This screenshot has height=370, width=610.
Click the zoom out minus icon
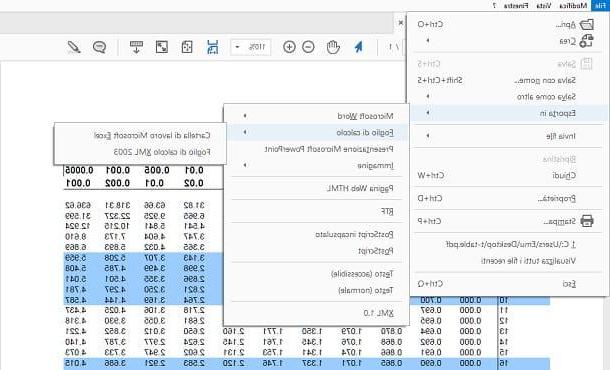pyautogui.click(x=308, y=47)
